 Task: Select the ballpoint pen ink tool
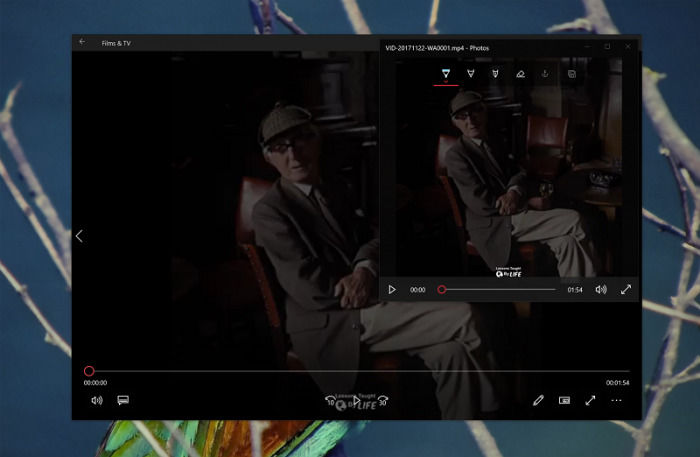446,74
